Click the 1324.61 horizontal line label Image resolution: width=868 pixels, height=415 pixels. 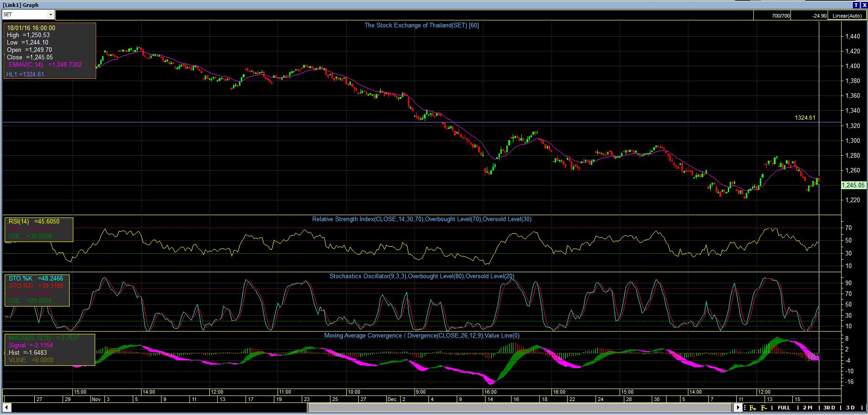point(805,118)
